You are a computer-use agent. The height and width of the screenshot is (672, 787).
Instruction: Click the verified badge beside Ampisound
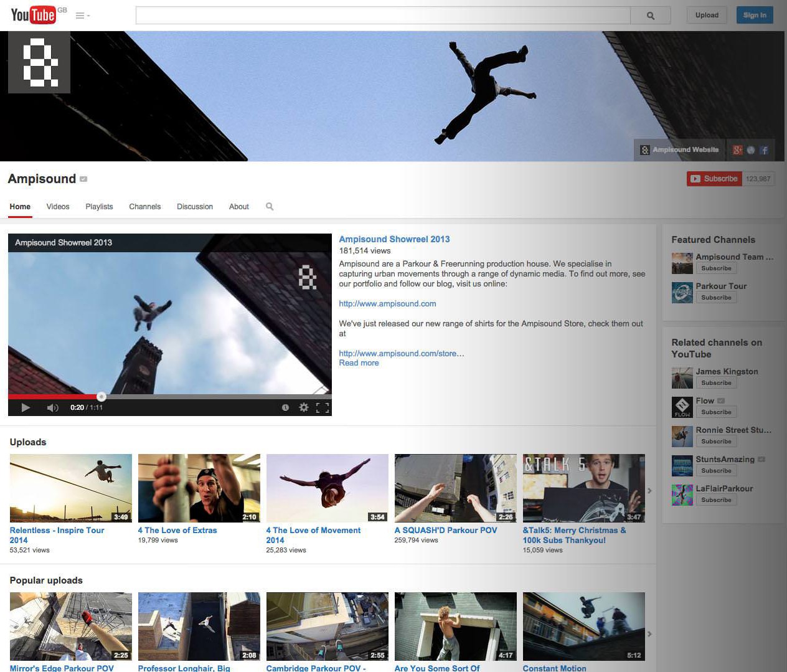click(x=83, y=179)
